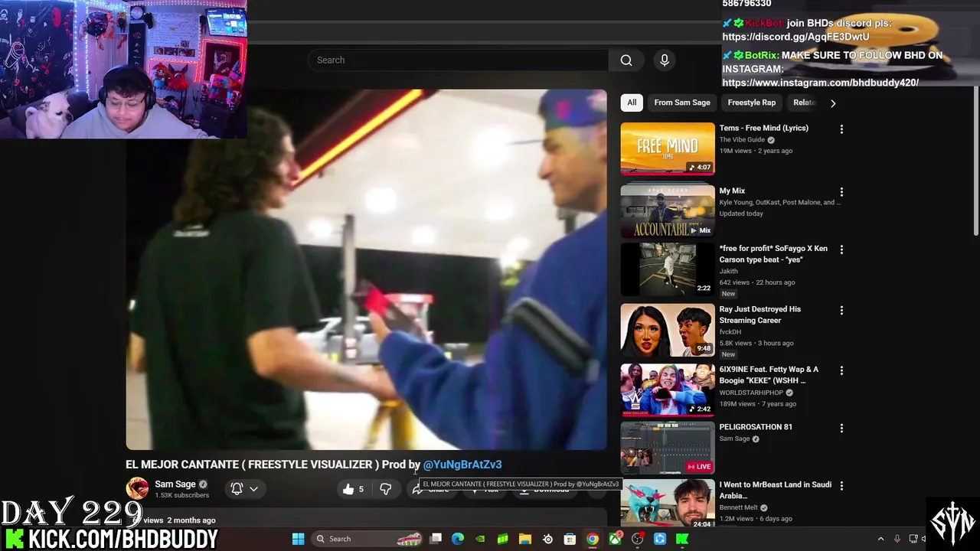Open options for Ray Just Destroyed video
Viewport: 980px width, 551px height.
841,311
